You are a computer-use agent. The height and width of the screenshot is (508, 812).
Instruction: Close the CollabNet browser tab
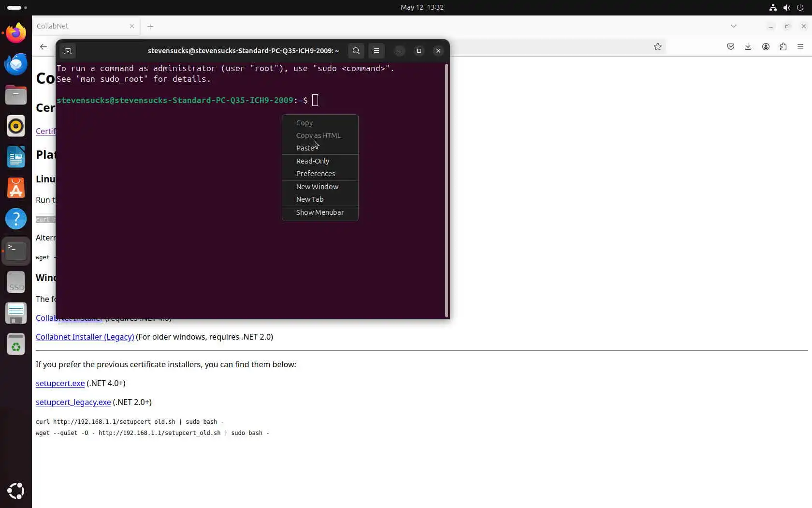click(x=132, y=26)
